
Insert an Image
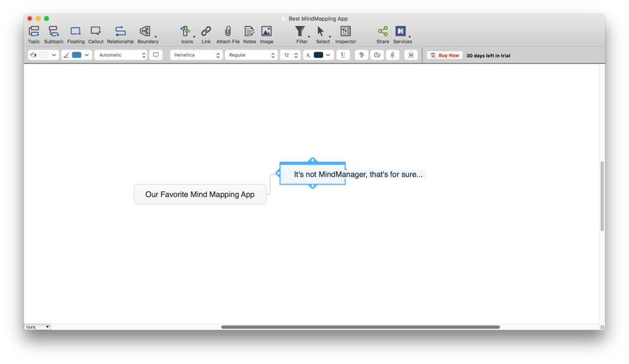coord(266,34)
